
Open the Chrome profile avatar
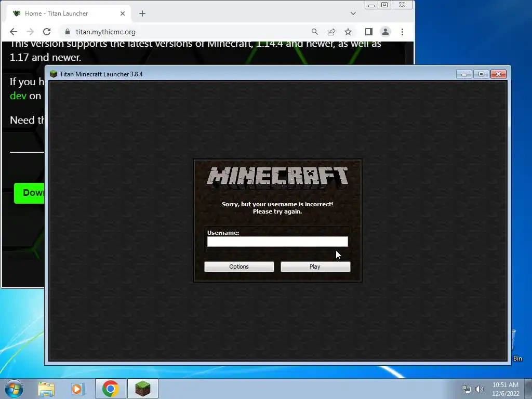[x=385, y=32]
